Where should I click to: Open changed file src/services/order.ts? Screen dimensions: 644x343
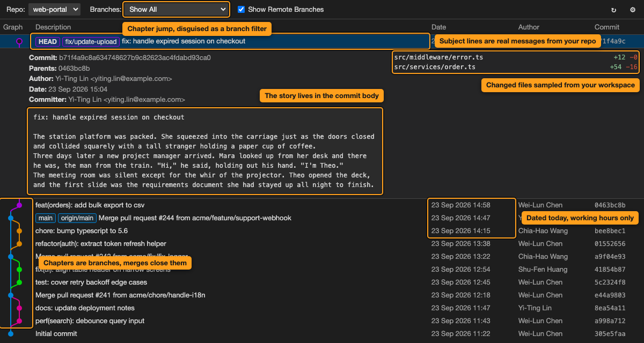(x=435, y=67)
